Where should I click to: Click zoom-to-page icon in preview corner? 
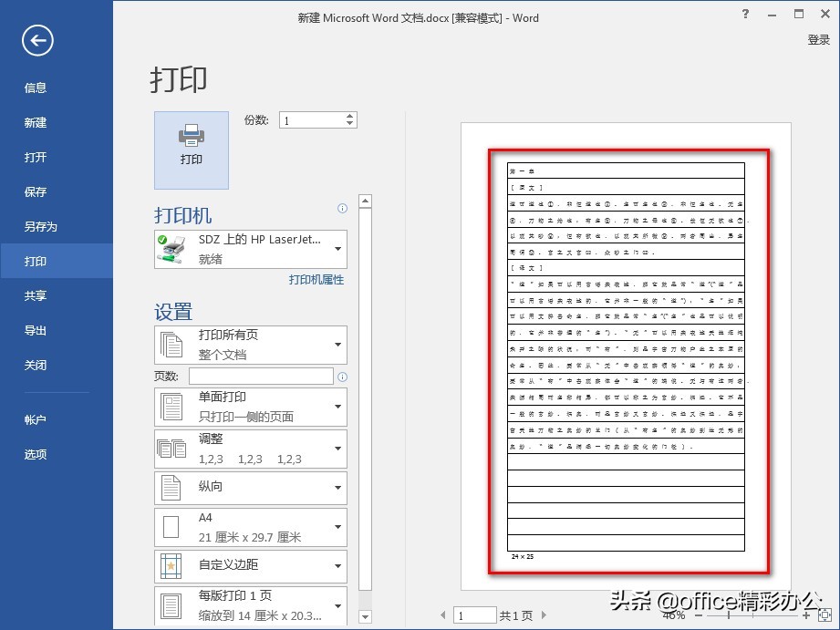point(825,615)
